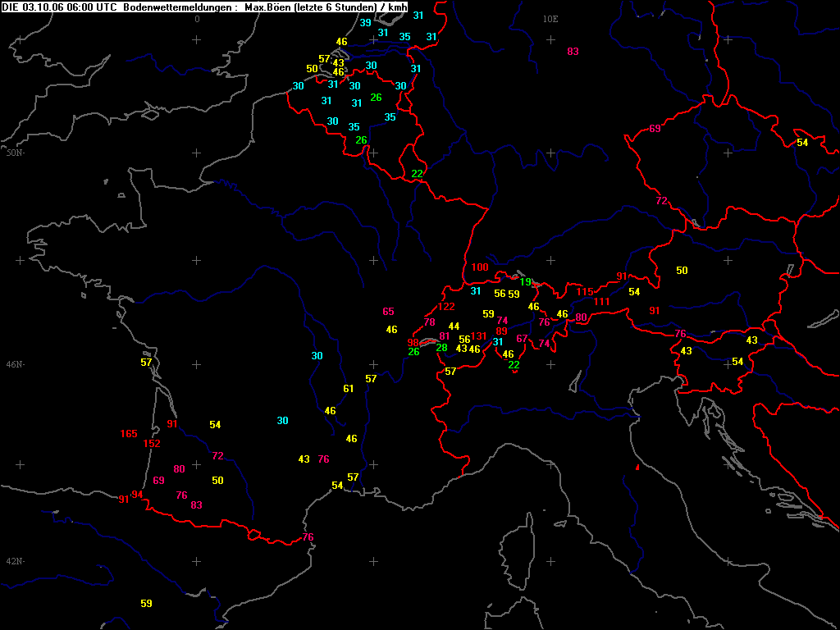Select the 50N latitude label
The width and height of the screenshot is (840, 630).
click(x=13, y=153)
